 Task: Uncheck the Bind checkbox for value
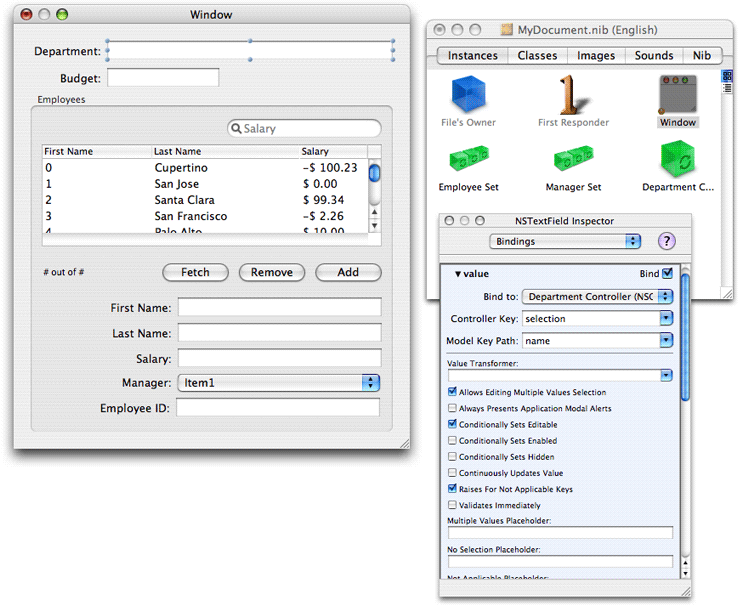pyautogui.click(x=668, y=273)
